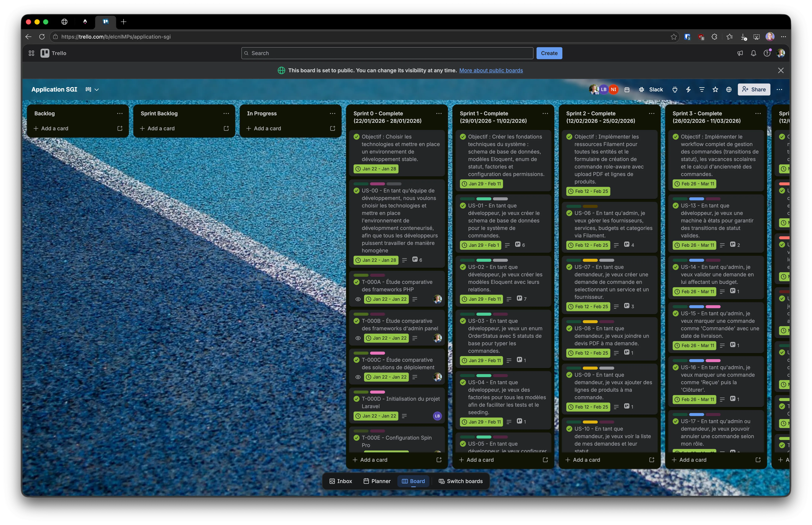Open Sprint 1 - Complete list actions menu

click(x=546, y=113)
